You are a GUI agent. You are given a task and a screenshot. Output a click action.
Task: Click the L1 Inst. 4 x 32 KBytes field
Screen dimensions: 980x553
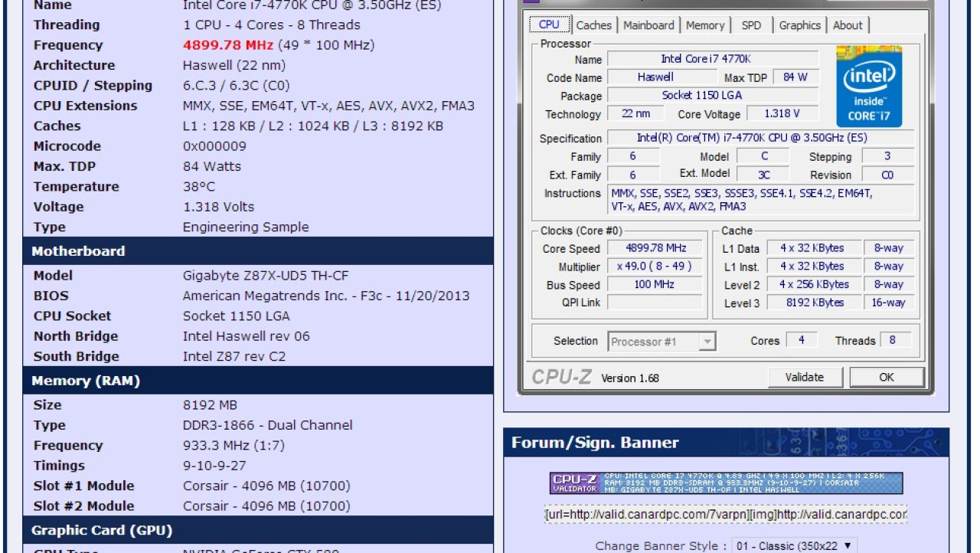click(815, 267)
